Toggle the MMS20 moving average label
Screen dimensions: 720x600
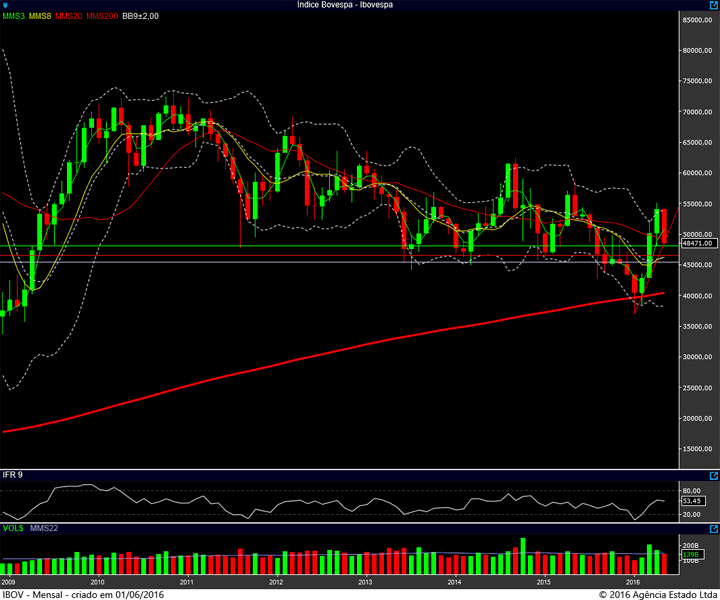pyautogui.click(x=69, y=17)
